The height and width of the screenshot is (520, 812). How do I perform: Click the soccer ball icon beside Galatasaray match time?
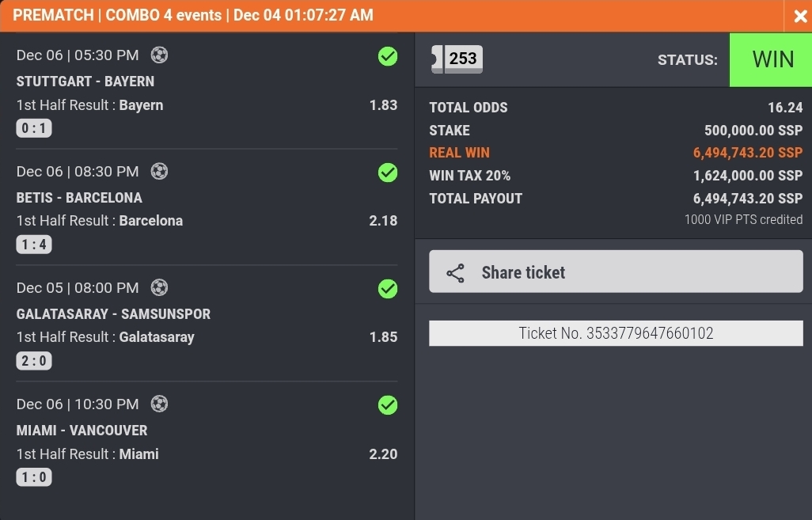[x=159, y=287]
